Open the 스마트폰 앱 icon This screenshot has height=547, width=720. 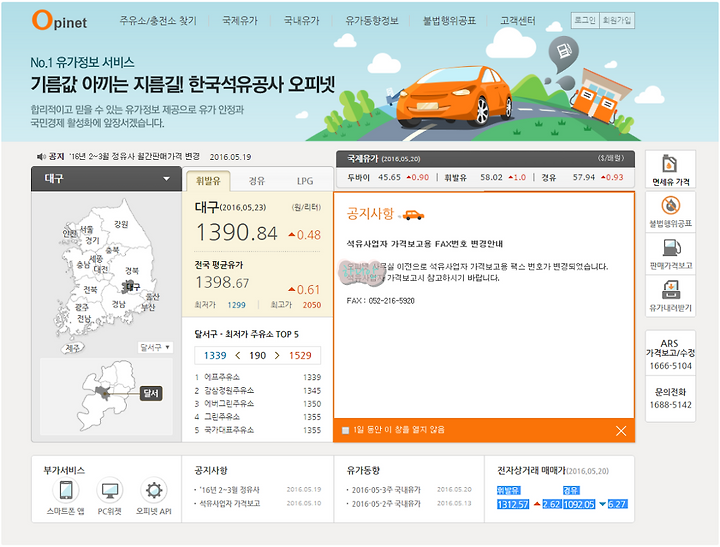click(x=66, y=490)
